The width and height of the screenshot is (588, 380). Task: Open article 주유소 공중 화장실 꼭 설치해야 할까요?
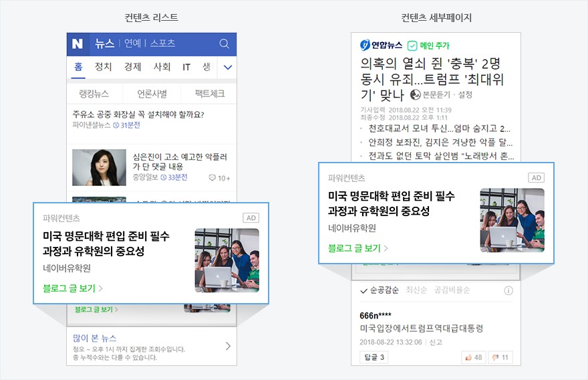click(138, 114)
